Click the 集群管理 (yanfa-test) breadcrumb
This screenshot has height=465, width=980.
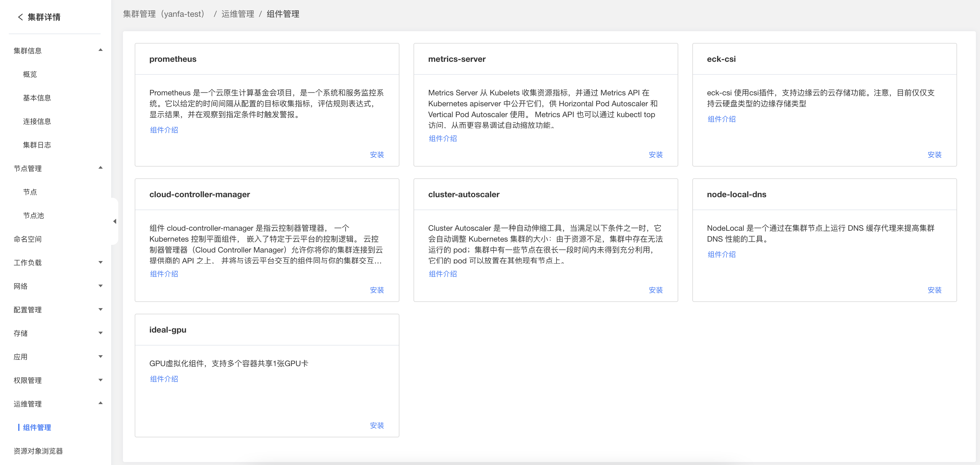164,14
